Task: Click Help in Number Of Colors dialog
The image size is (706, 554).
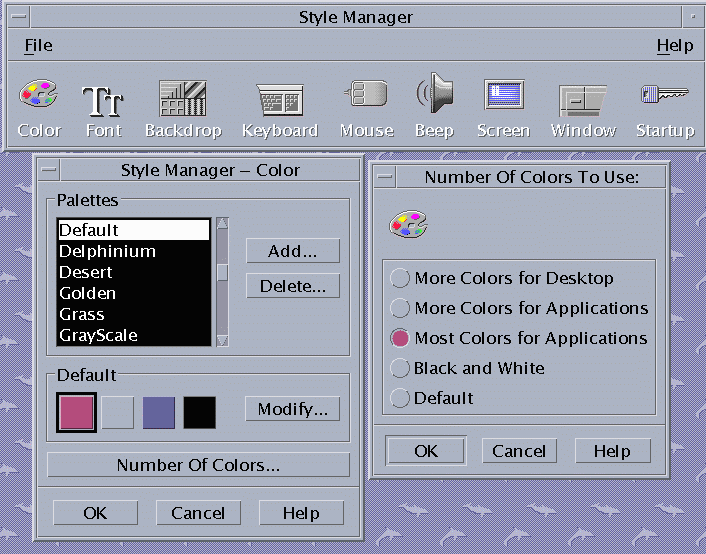Action: click(612, 451)
